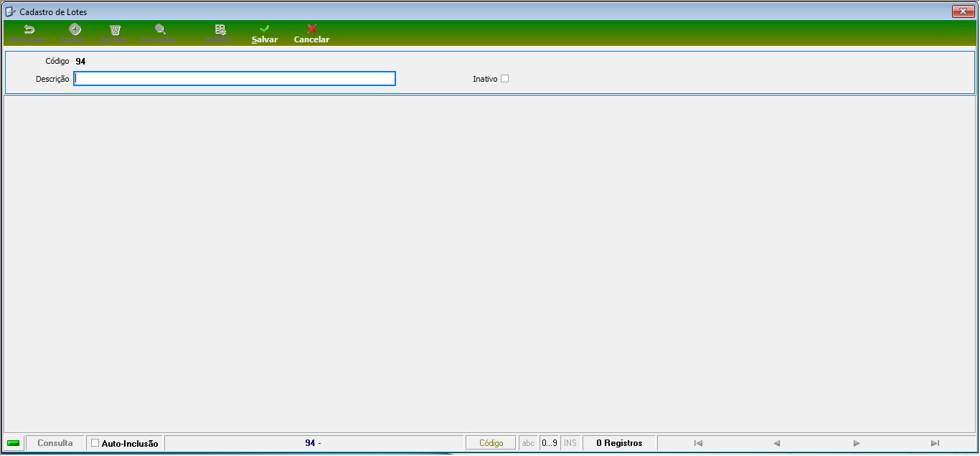Click the Consulta status bar button

point(55,443)
